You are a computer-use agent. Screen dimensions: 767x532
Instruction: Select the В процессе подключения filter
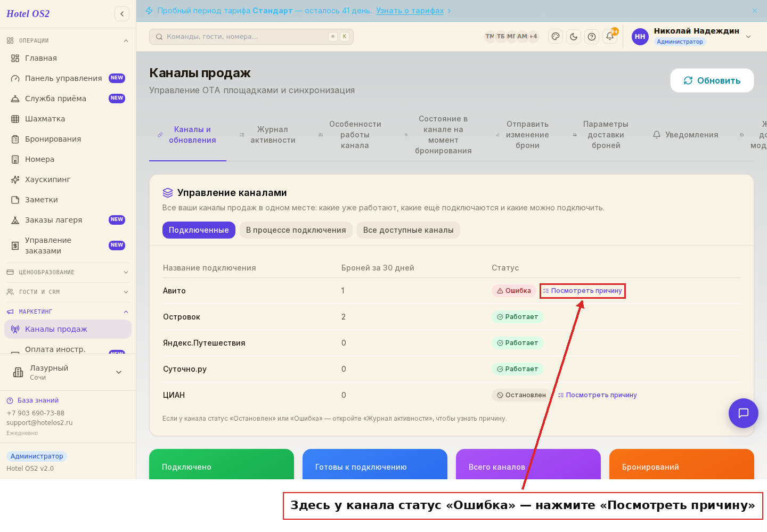pos(296,230)
